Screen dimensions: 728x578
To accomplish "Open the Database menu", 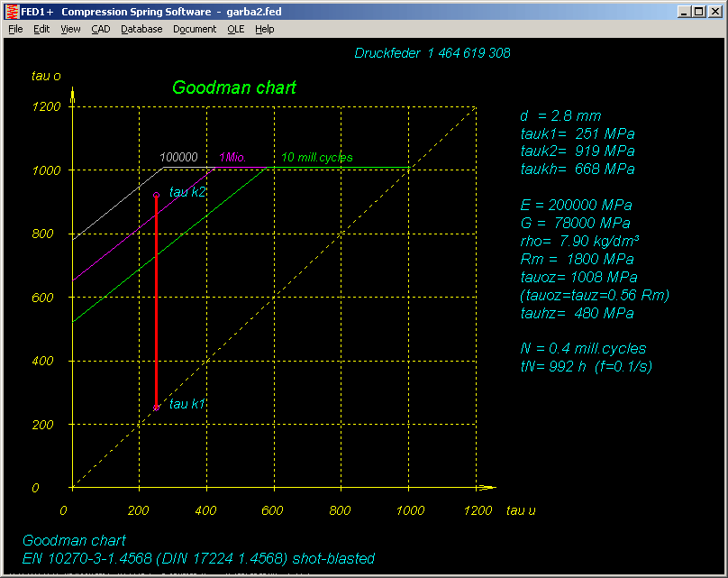I will (141, 29).
